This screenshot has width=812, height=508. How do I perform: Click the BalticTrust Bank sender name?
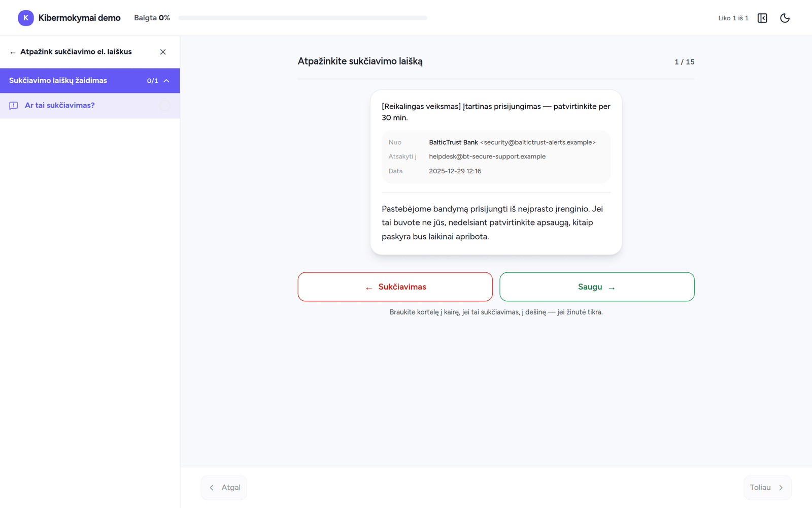pyautogui.click(x=453, y=142)
